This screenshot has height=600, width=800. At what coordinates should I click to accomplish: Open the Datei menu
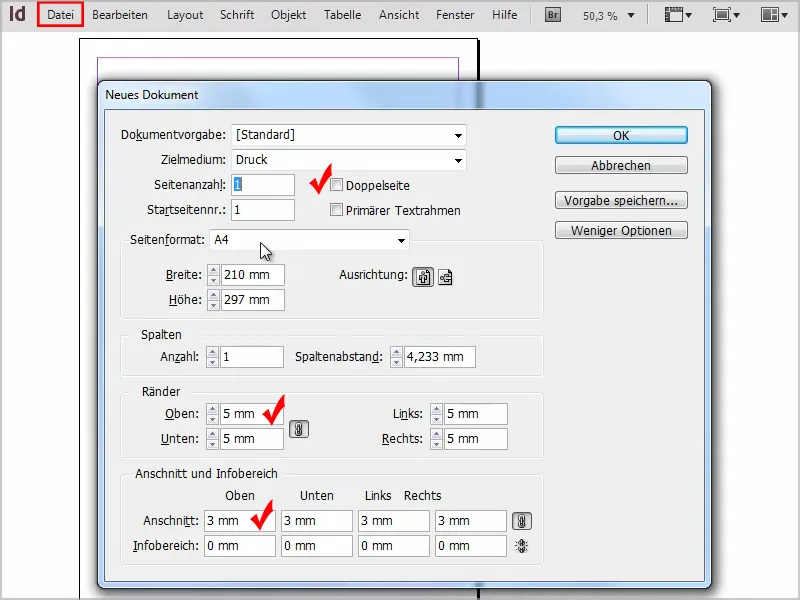click(x=58, y=15)
